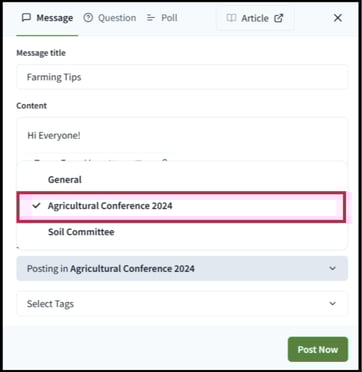Click the external link icon beside Article
Screen dimensions: 362x372
click(278, 18)
